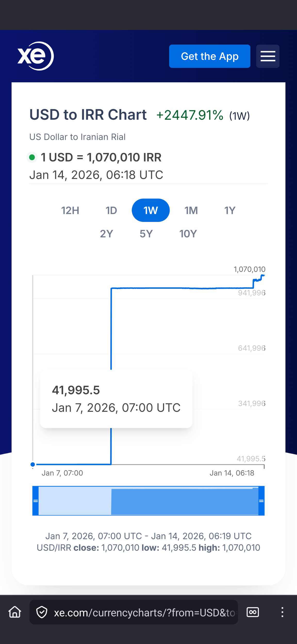Select the 2Y time range
Image resolution: width=297 pixels, height=644 pixels.
pyautogui.click(x=106, y=234)
